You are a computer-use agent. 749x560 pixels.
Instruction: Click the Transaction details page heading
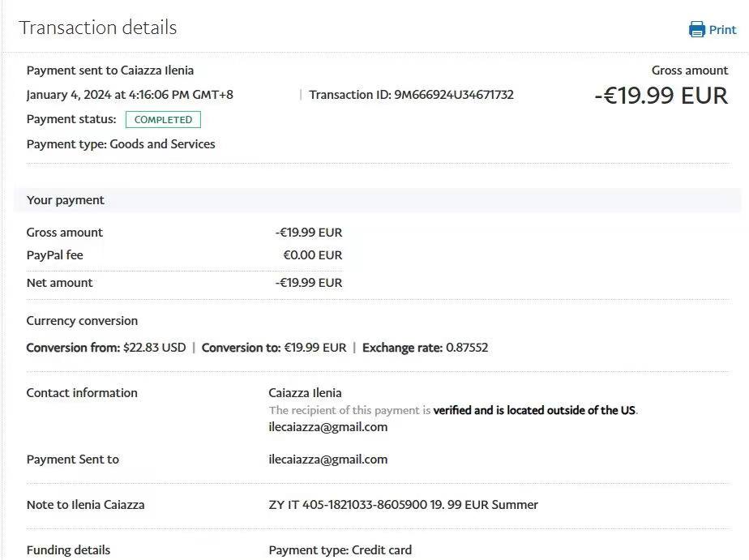(97, 28)
